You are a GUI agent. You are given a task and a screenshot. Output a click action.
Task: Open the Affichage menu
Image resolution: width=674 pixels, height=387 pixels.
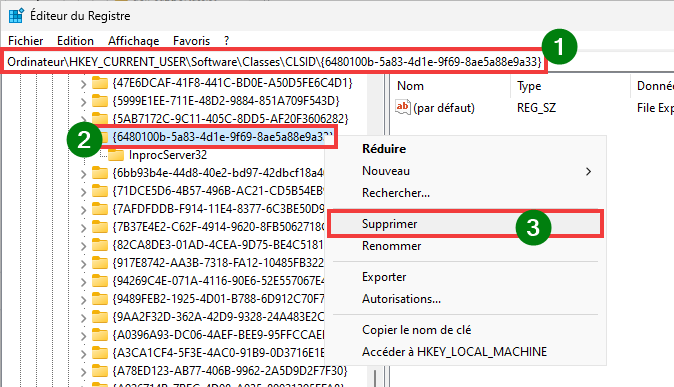[133, 41]
